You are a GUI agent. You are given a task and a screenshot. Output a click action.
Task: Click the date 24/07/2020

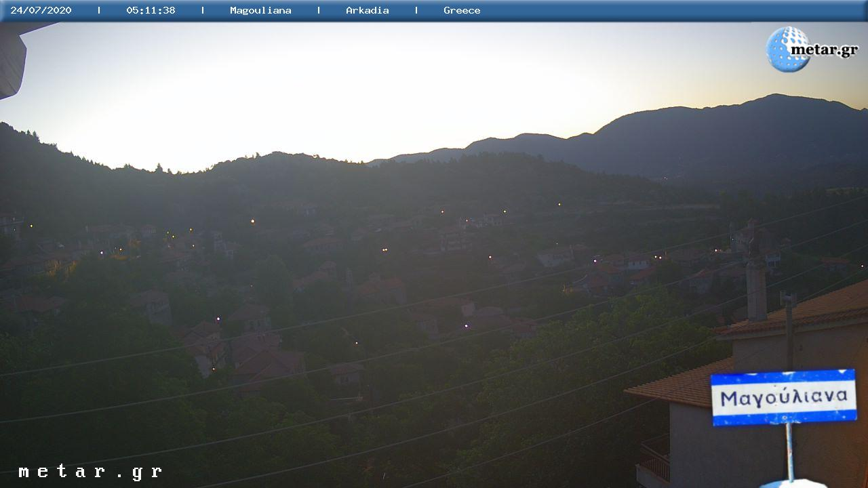click(41, 10)
